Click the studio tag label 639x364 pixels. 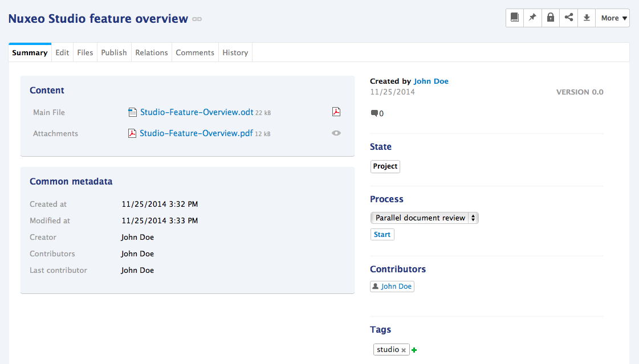388,349
